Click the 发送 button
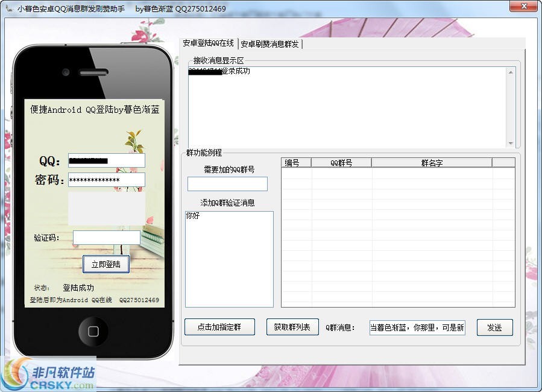Screen dimensions: 542x392 [494, 327]
